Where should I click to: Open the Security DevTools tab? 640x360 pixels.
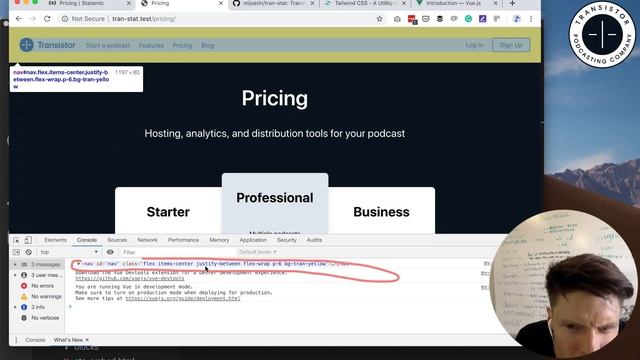pyautogui.click(x=287, y=240)
